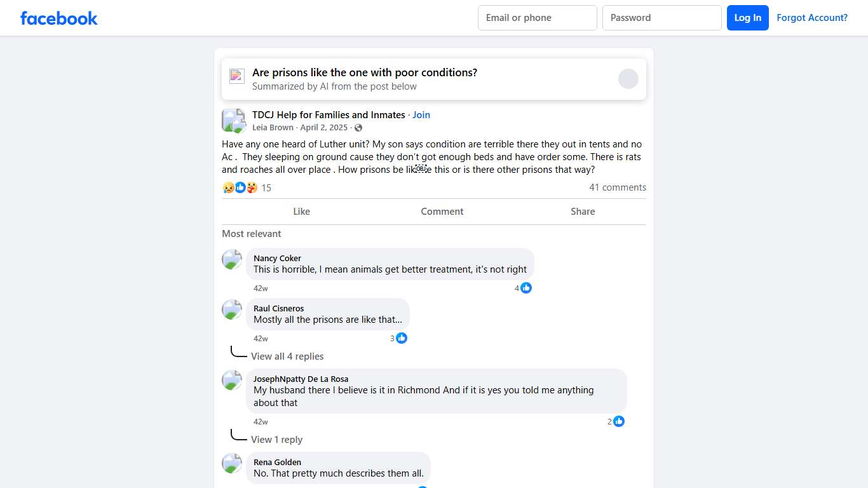The image size is (868, 488).
Task: Focus the Email or phone field
Action: click(538, 18)
